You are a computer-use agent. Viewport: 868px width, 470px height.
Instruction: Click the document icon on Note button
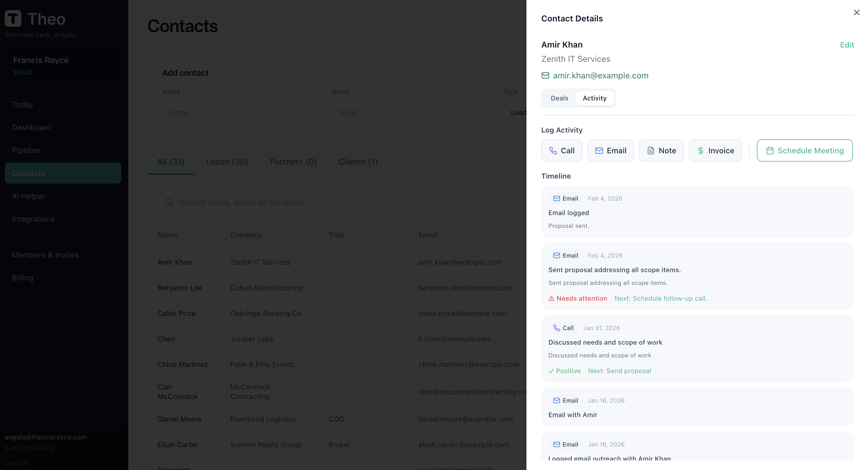pos(651,151)
